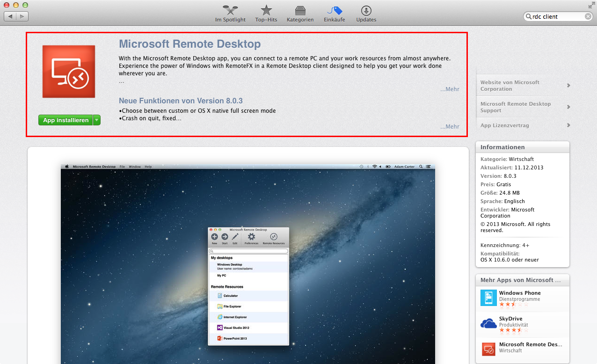Expand the description with the ...Mehr link
The height and width of the screenshot is (364, 597).
pos(450,89)
